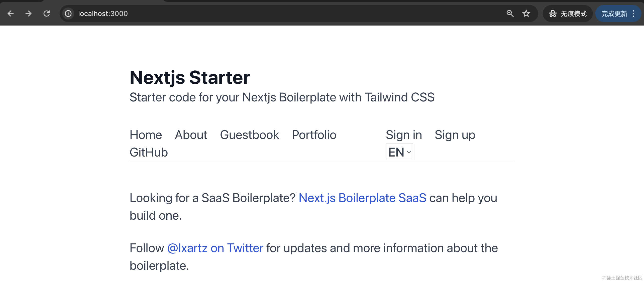Click the browser forward arrow
644x282 pixels.
pyautogui.click(x=29, y=14)
